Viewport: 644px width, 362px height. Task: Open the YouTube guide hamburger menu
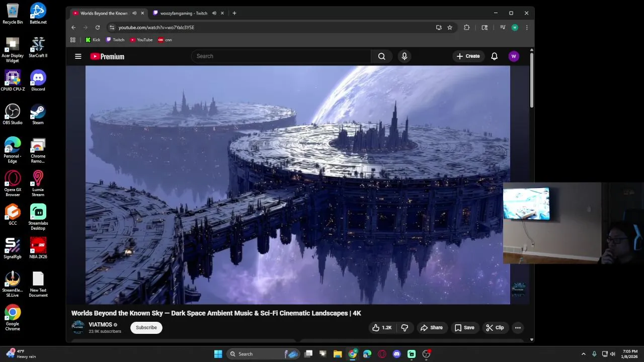pos(78,56)
